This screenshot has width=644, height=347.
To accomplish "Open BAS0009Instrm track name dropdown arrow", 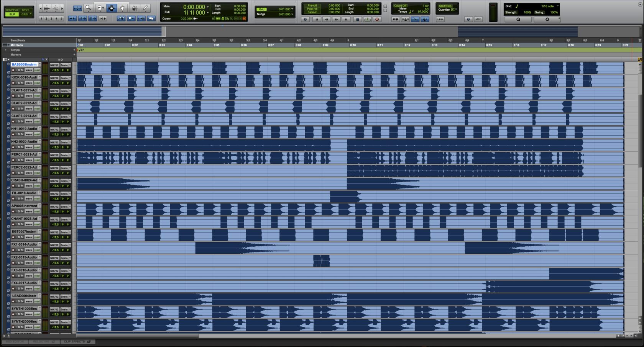I will pyautogui.click(x=39, y=64).
